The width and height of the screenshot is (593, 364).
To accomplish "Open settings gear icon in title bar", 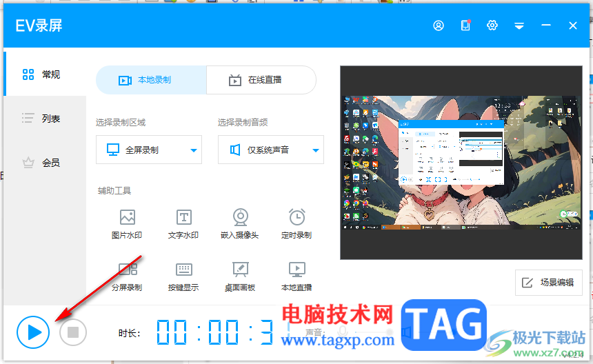I will point(492,26).
